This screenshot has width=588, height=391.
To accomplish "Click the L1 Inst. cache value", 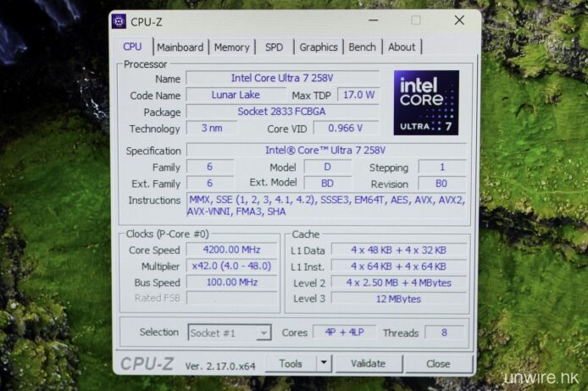I will point(398,267).
